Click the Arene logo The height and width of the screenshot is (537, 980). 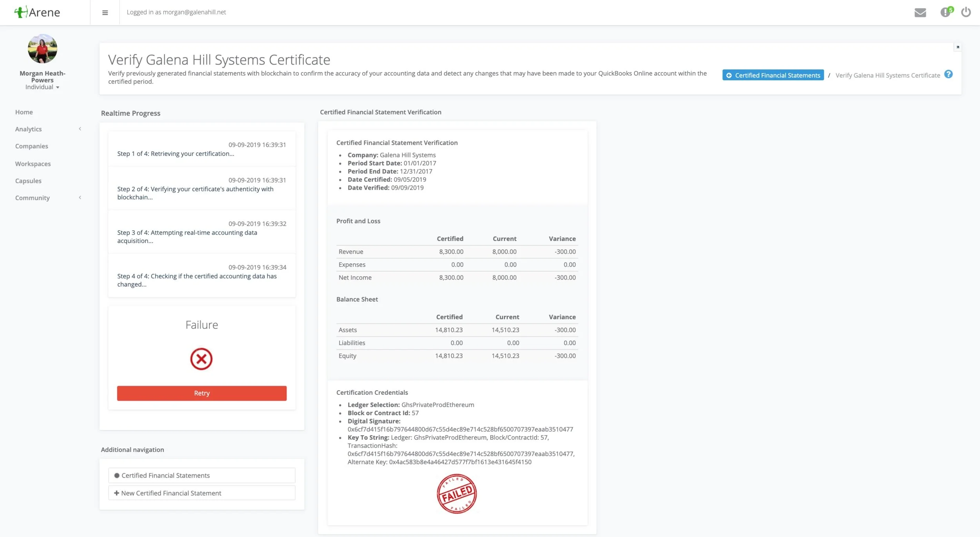[37, 12]
